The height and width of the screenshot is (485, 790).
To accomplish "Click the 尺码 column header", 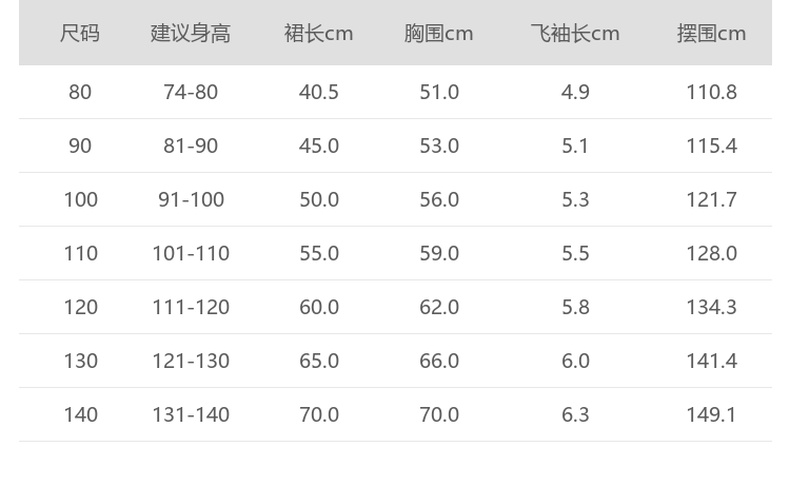I will [x=80, y=34].
